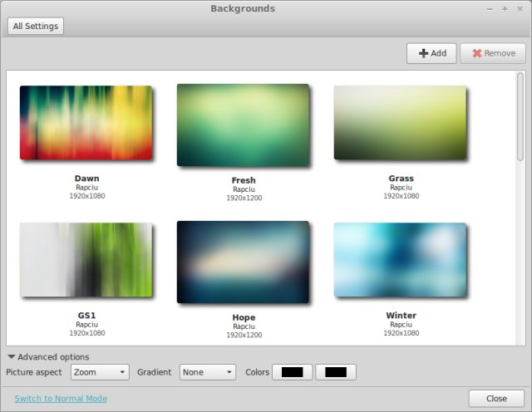The height and width of the screenshot is (412, 532).
Task: Click the Add button with plus icon
Action: [431, 53]
